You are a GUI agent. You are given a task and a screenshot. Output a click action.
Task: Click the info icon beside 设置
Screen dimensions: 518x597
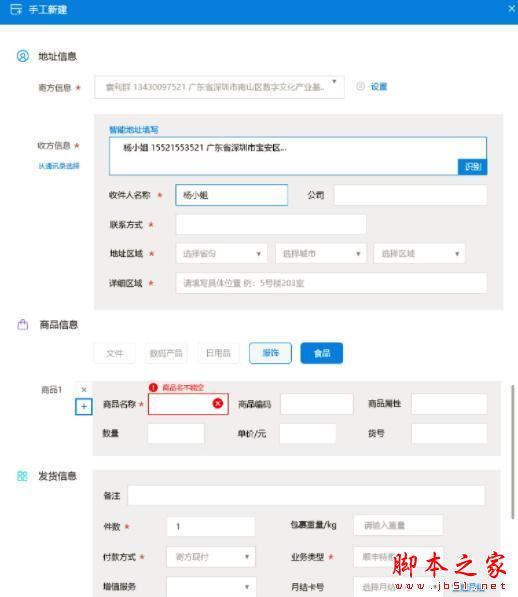coord(360,86)
